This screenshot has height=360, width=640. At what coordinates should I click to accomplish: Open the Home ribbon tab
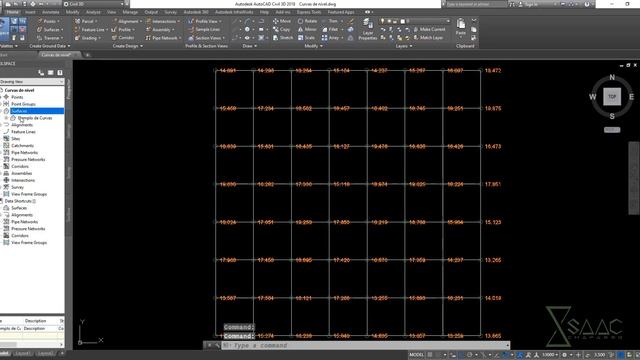(12, 12)
